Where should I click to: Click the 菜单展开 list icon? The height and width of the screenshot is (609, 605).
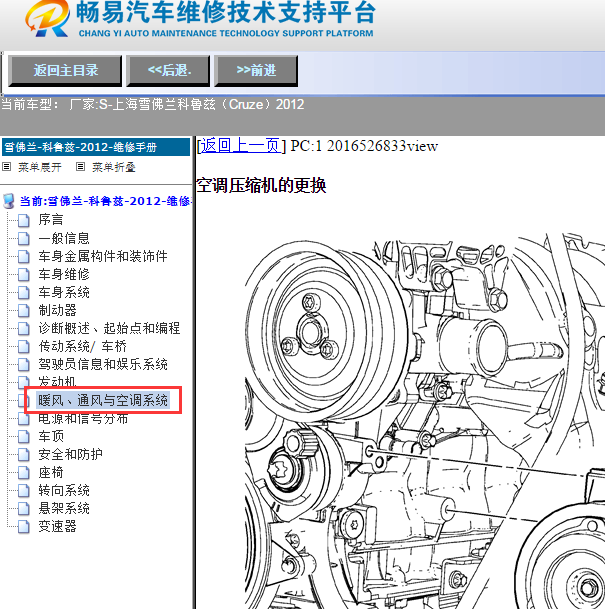pyautogui.click(x=6, y=167)
